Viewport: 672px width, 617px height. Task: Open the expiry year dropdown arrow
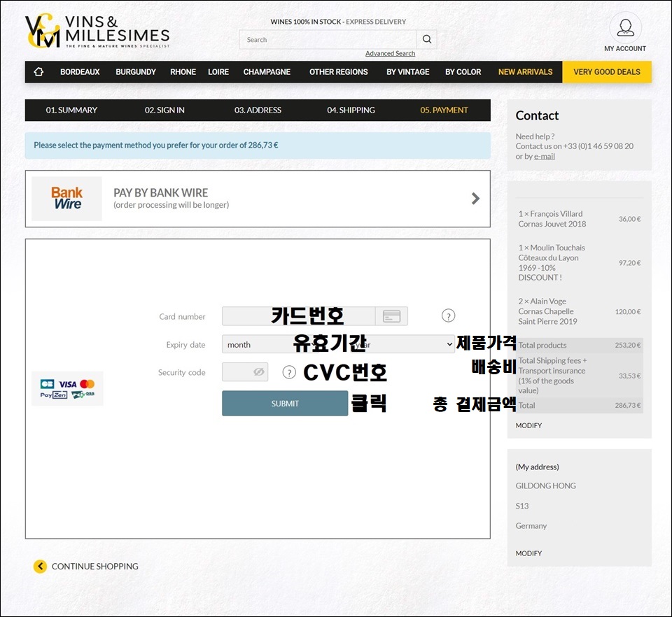449,344
